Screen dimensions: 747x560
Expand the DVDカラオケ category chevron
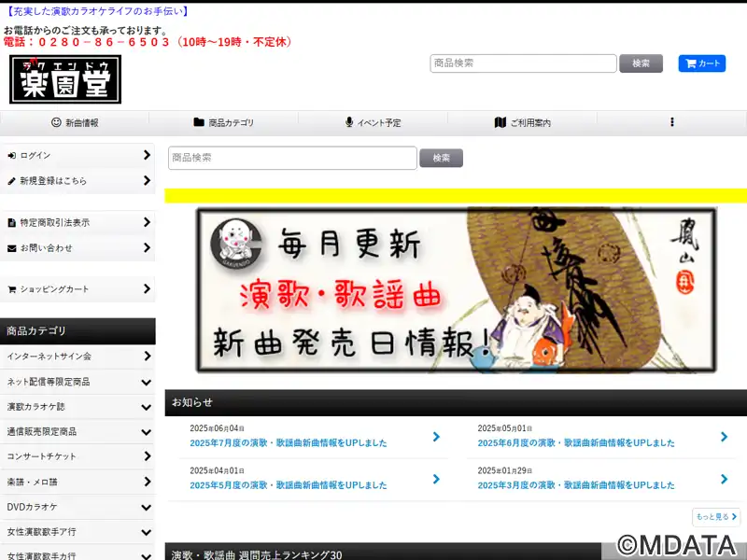pyautogui.click(x=147, y=508)
